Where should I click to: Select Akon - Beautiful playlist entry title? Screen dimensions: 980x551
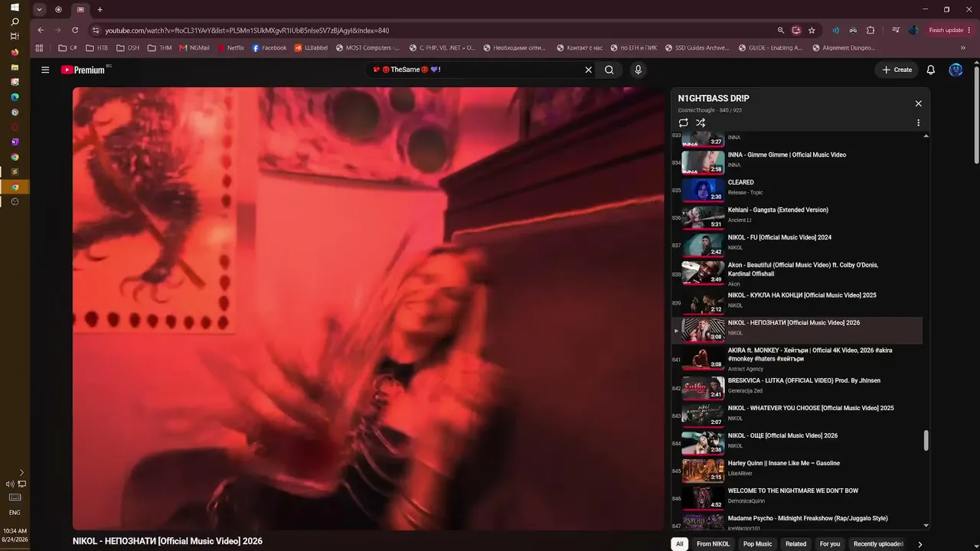click(803, 269)
